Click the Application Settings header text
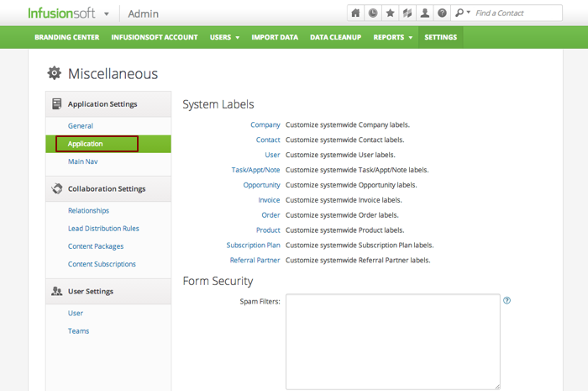 click(x=102, y=104)
